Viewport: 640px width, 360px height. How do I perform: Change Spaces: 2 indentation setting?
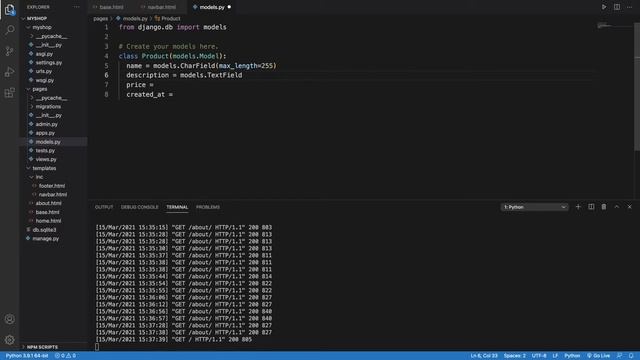tap(514, 356)
